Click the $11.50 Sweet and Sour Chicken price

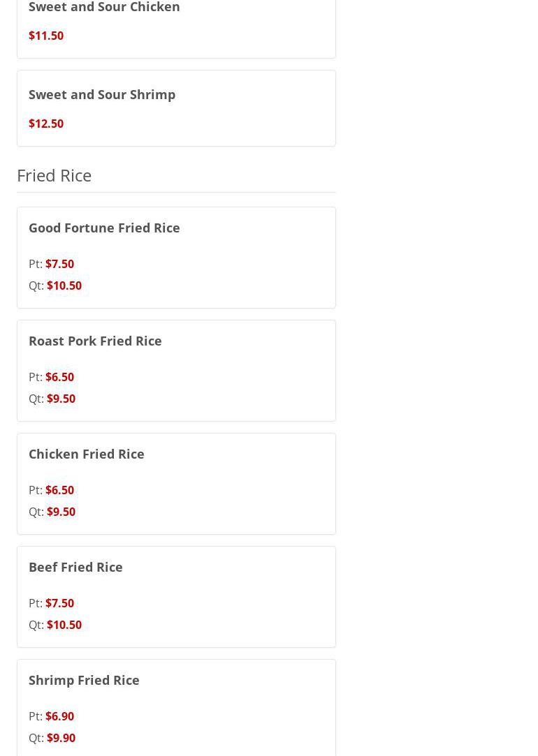46,36
